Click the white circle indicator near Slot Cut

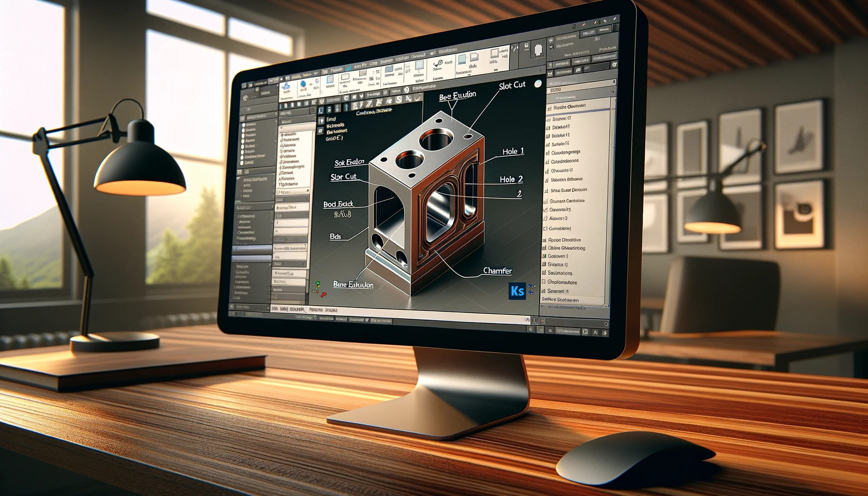(x=538, y=84)
